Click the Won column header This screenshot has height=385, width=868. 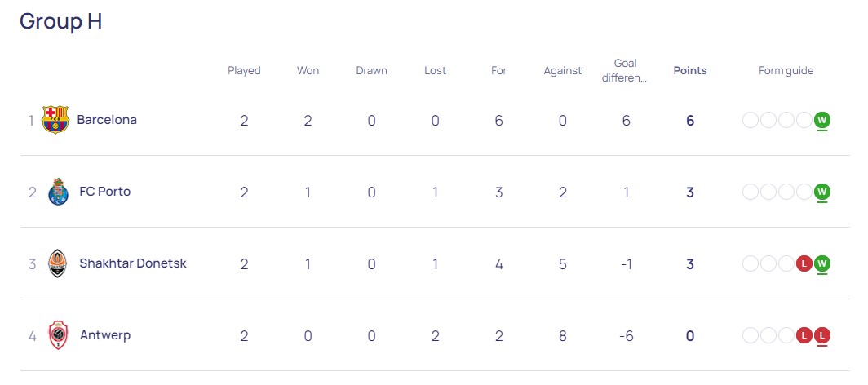[x=308, y=71]
